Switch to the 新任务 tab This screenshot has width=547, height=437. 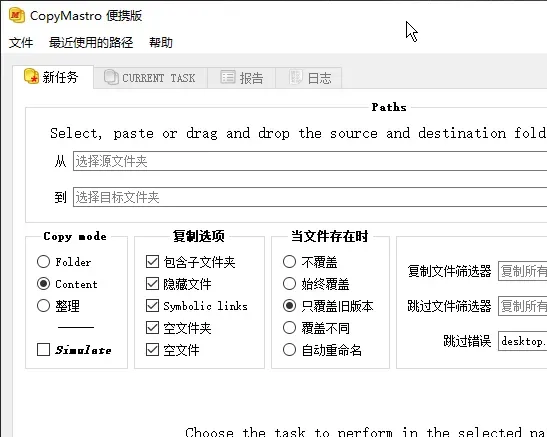pos(53,77)
